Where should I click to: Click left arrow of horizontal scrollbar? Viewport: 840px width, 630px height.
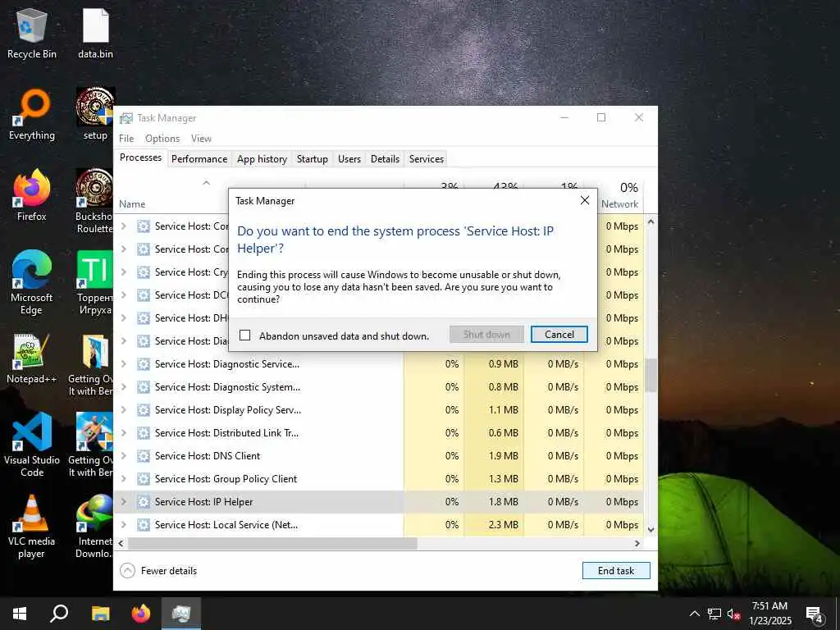(121, 543)
